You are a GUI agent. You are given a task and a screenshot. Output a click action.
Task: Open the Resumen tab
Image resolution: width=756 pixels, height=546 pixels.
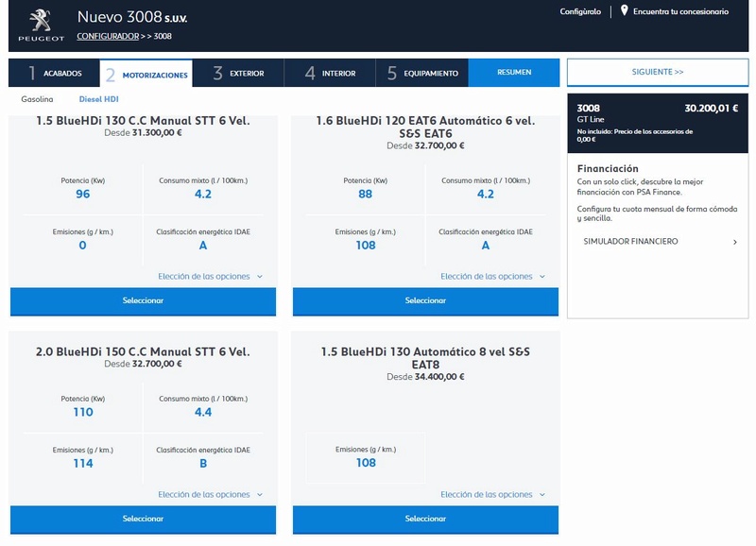point(514,73)
